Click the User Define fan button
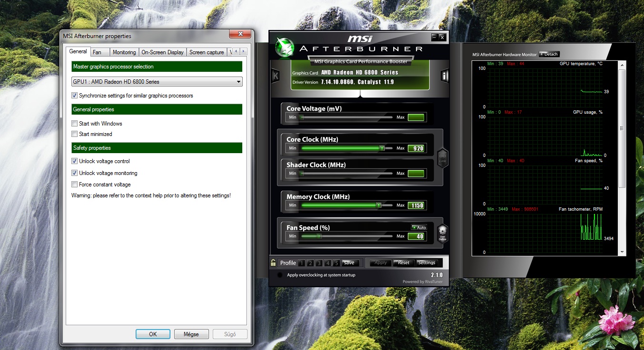This screenshot has width=644, height=350. [x=443, y=233]
